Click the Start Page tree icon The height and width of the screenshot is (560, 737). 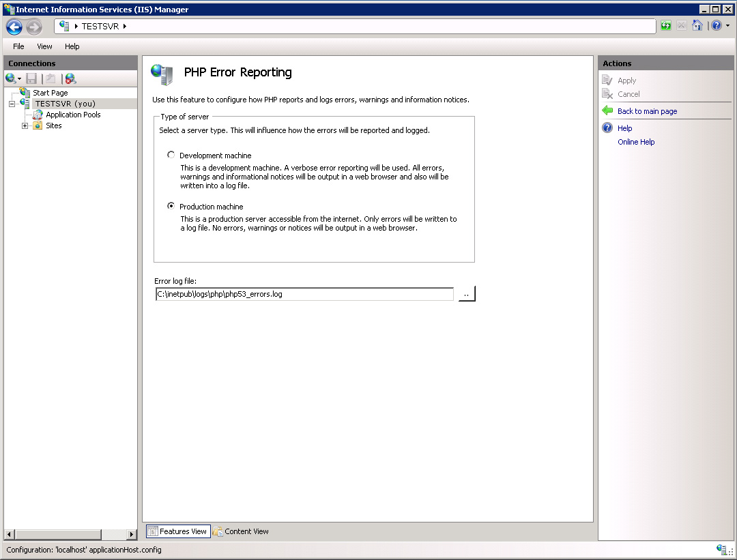[25, 92]
